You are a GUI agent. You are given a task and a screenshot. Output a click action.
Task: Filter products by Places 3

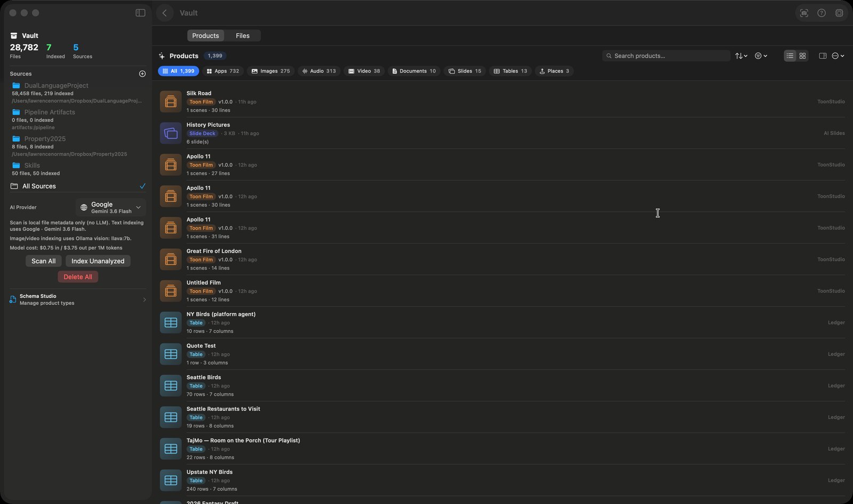pos(554,71)
